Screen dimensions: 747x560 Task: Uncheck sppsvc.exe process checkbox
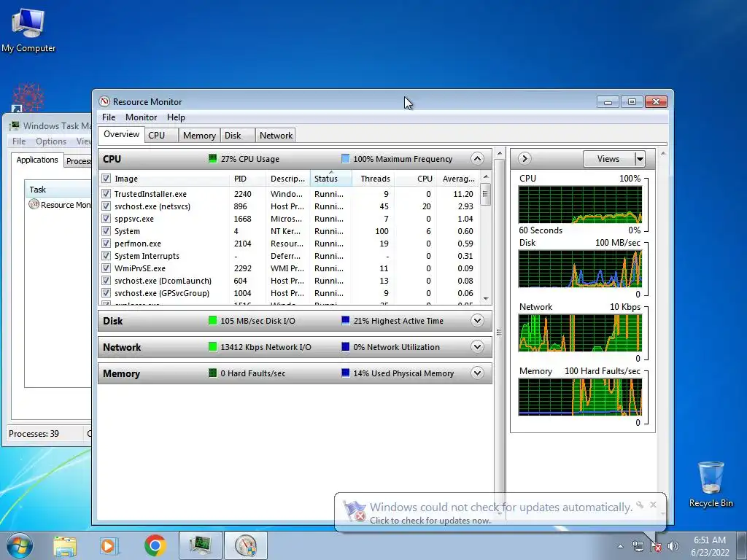(107, 219)
